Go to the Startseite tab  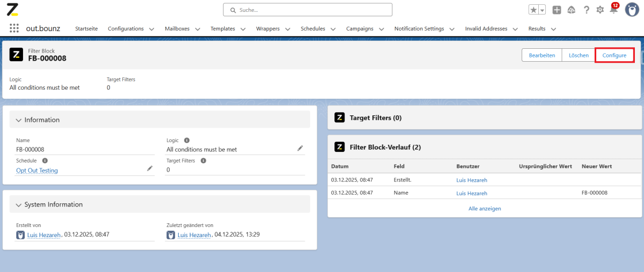click(86, 29)
